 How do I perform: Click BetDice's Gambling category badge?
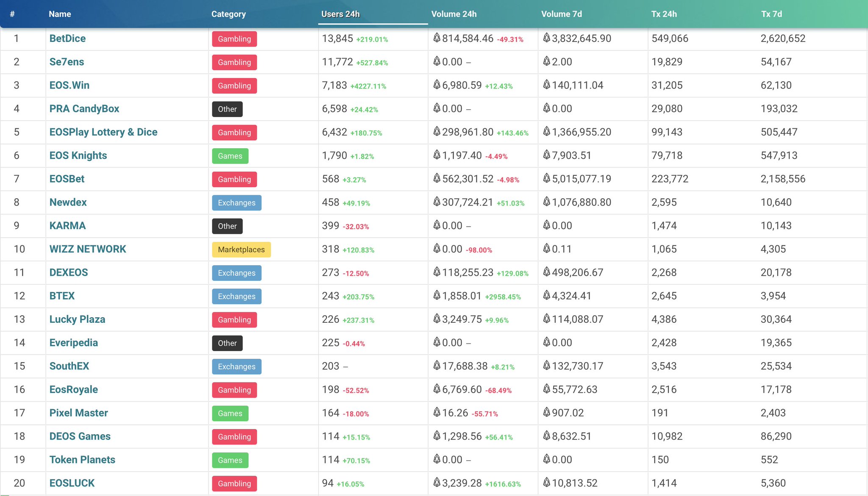[x=234, y=39]
